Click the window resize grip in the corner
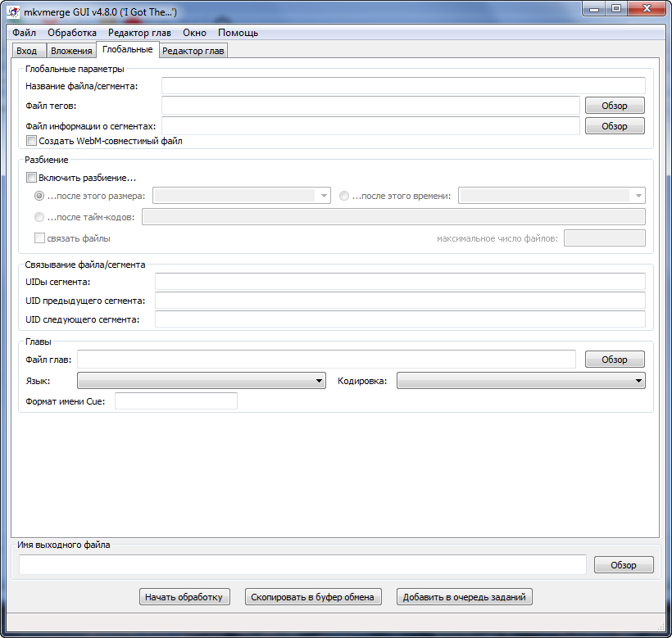The width and height of the screenshot is (672, 638). pyautogui.click(x=661, y=627)
